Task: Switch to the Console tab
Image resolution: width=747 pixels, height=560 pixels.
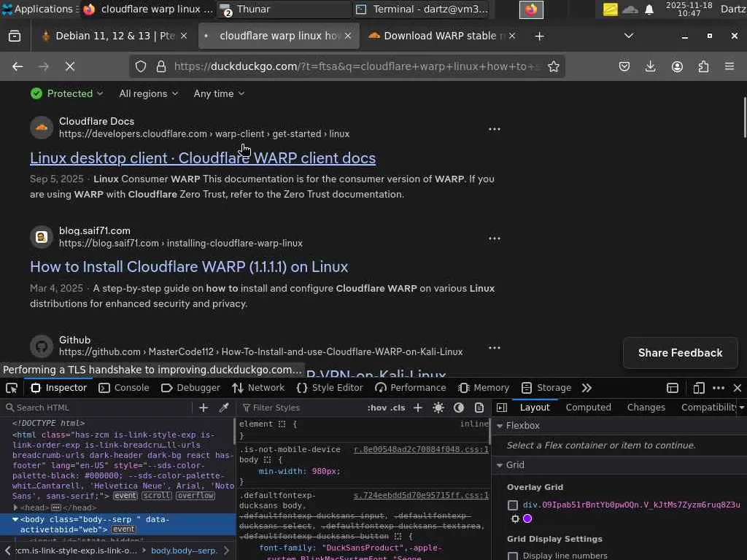Action: point(124,388)
